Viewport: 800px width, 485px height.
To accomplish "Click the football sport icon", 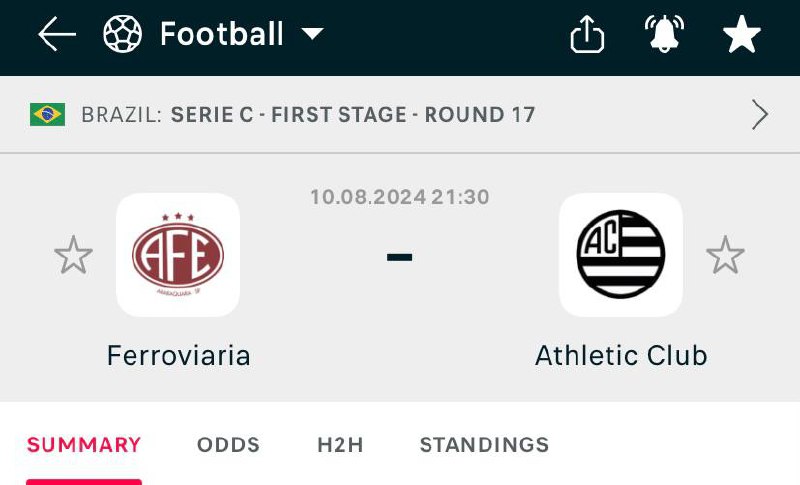I will point(123,35).
